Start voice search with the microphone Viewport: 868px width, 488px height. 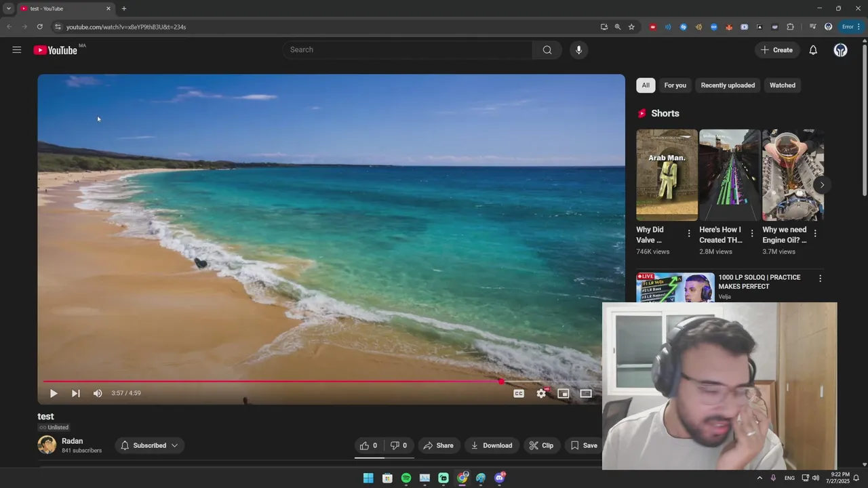pyautogui.click(x=578, y=49)
